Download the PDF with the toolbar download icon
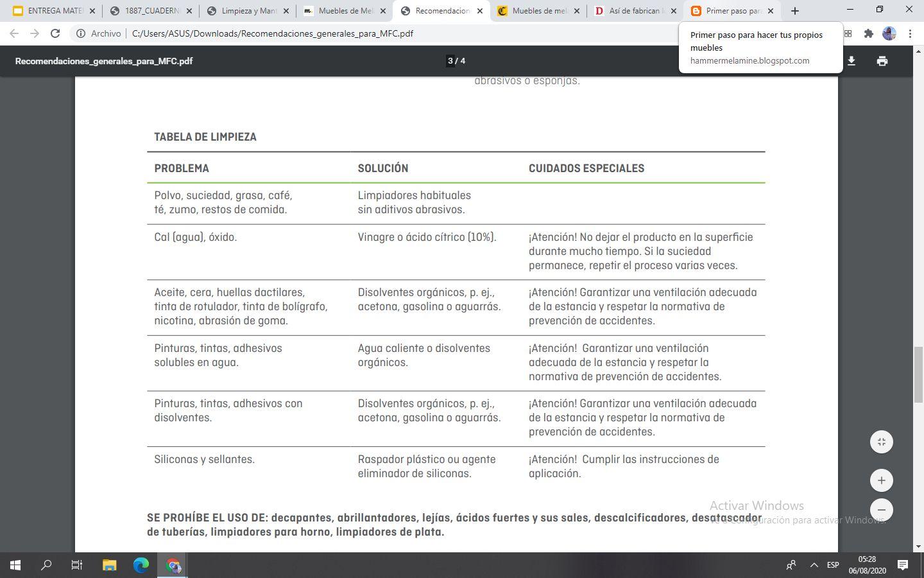Screen dimensions: 924x578 click(851, 61)
